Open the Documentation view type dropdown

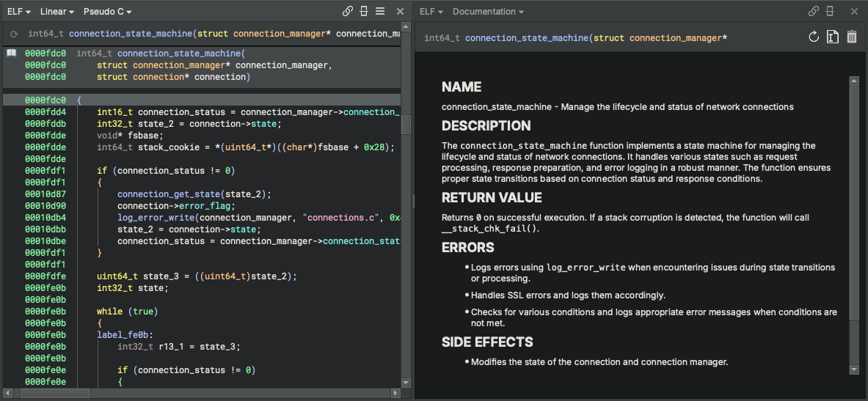pos(488,11)
